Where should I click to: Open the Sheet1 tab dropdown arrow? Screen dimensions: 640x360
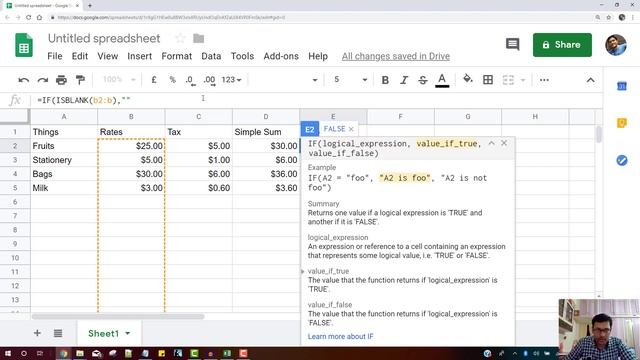[128, 333]
